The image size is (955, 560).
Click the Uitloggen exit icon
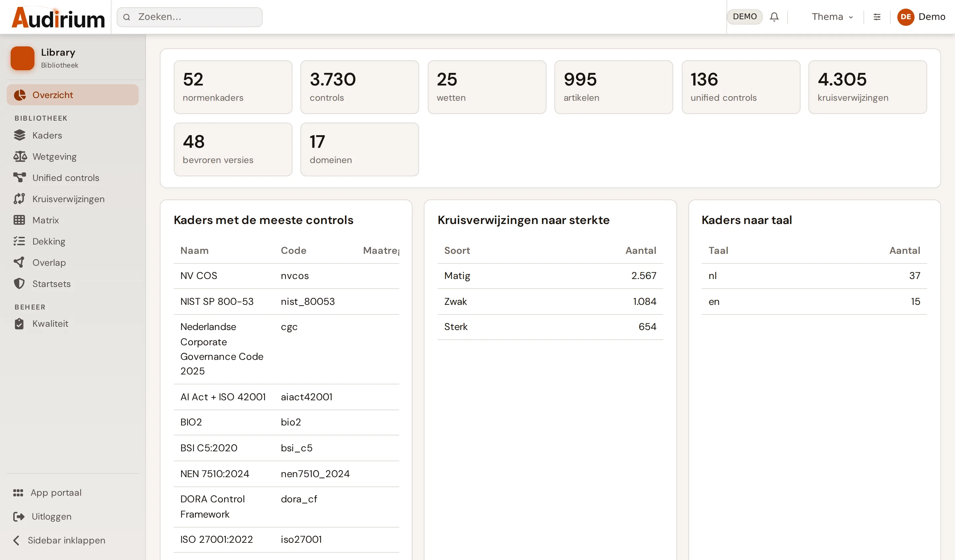coord(19,517)
